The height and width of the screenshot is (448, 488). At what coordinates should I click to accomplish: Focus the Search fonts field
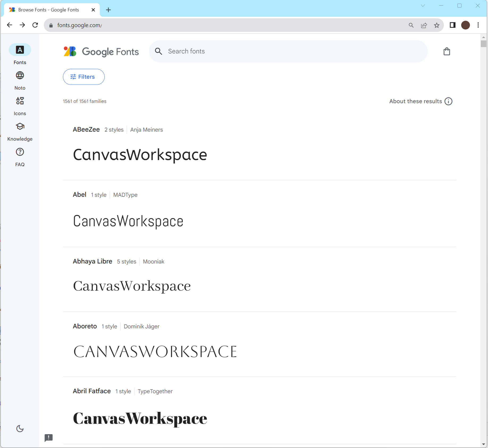click(288, 51)
